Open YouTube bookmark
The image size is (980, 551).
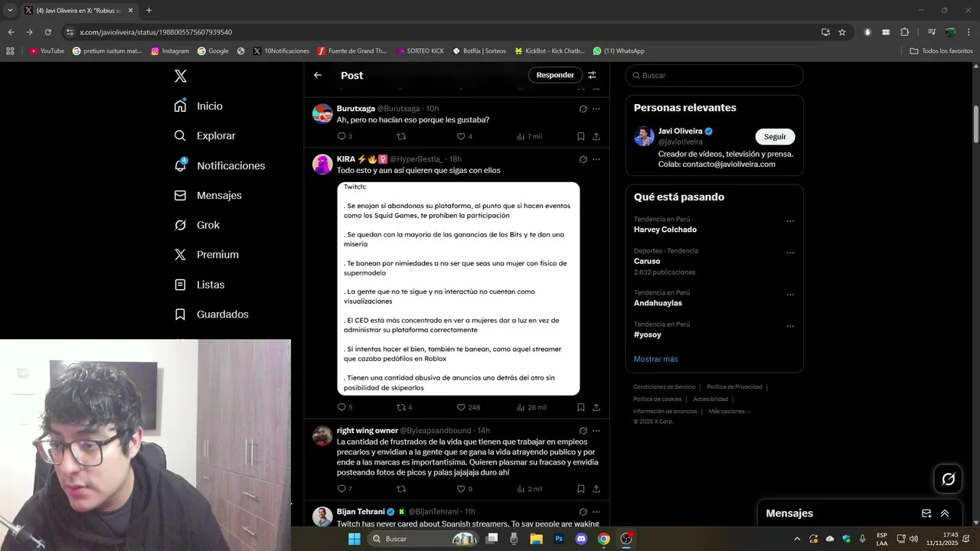47,51
